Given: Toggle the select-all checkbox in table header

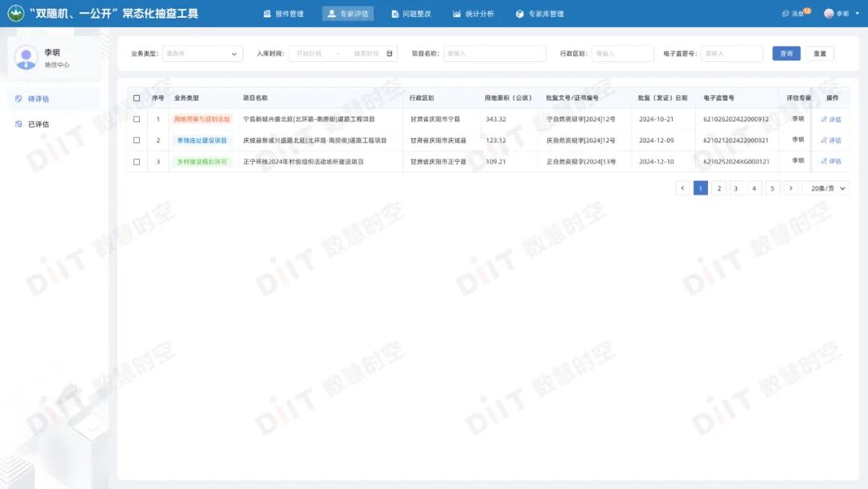Looking at the screenshot, I should click(x=137, y=98).
